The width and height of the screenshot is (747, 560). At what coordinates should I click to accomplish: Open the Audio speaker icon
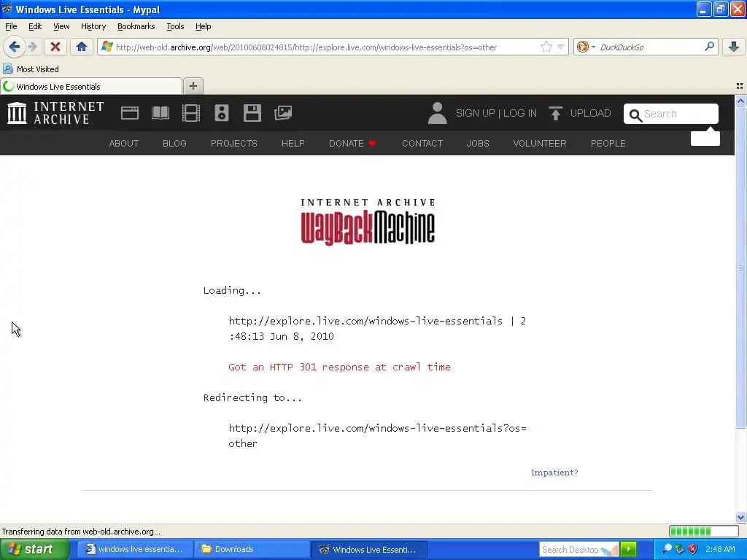tap(222, 113)
